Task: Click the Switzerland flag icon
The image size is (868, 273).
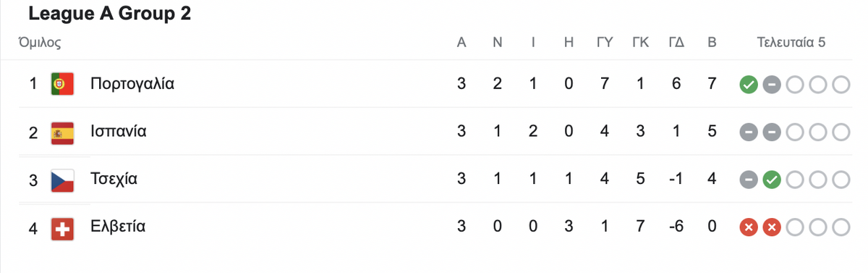Action: tap(61, 228)
